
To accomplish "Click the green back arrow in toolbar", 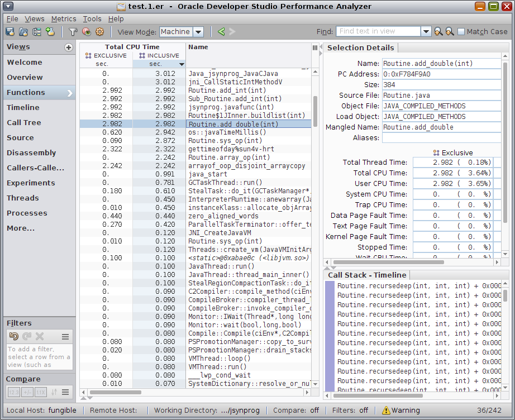I will tap(221, 32).
